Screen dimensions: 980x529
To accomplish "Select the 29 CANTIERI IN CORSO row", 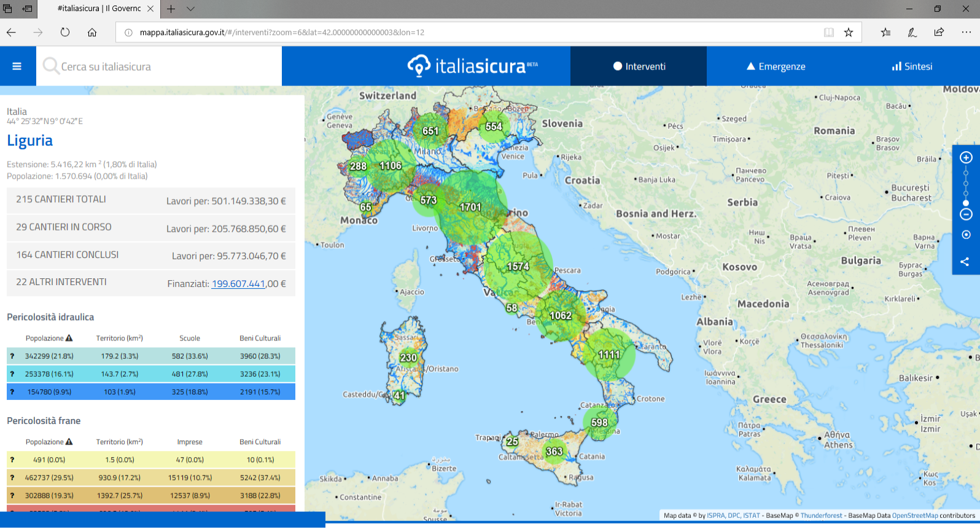I will [151, 228].
